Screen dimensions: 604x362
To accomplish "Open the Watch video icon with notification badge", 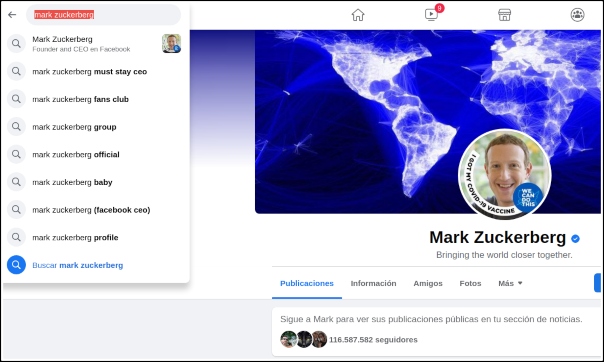I will coord(431,15).
